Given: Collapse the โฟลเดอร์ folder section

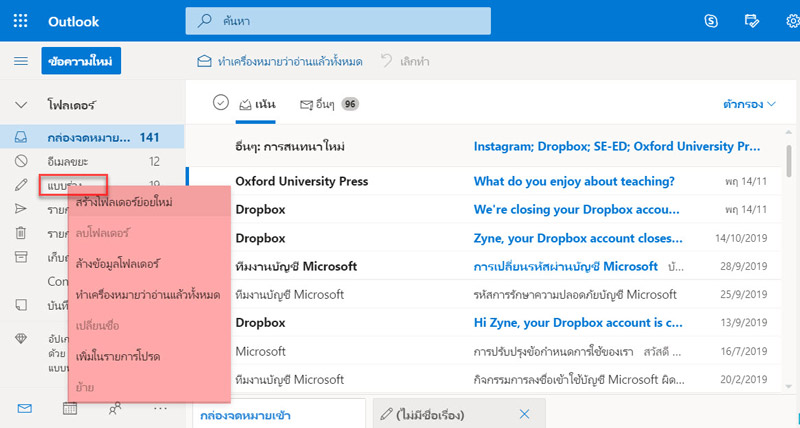Looking at the screenshot, I should [x=21, y=106].
